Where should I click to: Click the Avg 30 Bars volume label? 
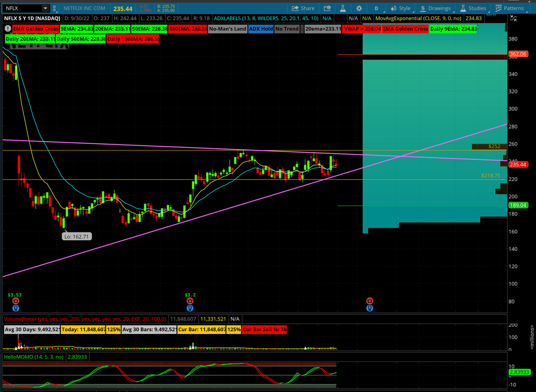148,329
